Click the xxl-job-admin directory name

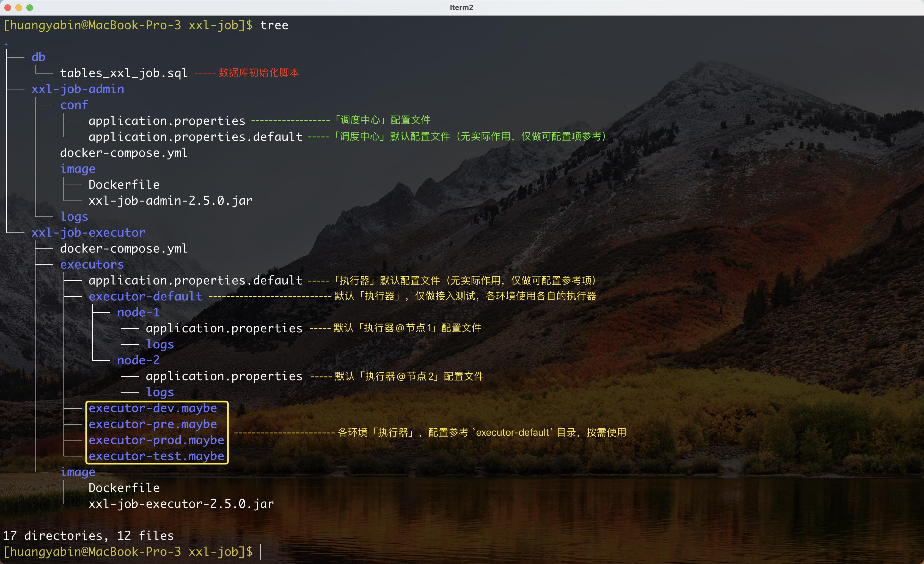click(78, 89)
